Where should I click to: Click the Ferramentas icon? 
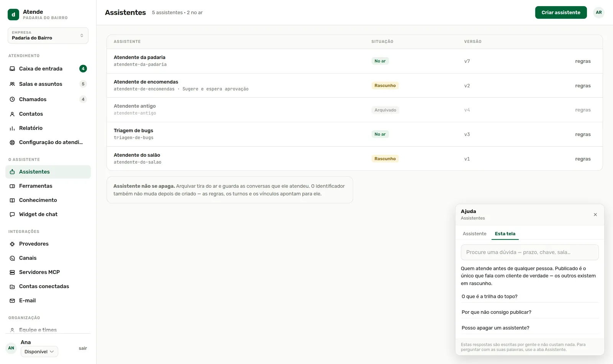[x=12, y=186]
